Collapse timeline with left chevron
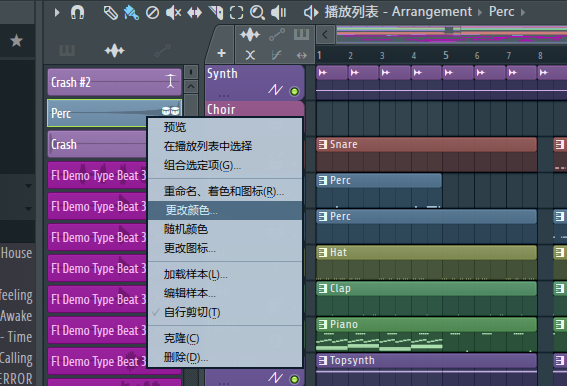 click(325, 35)
